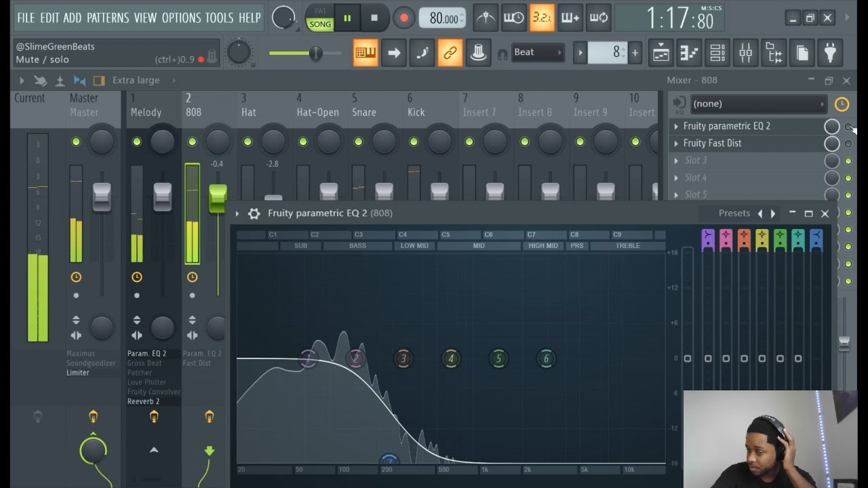Viewport: 868px width, 488px height.
Task: Open the Browser view icon
Action: click(774, 53)
